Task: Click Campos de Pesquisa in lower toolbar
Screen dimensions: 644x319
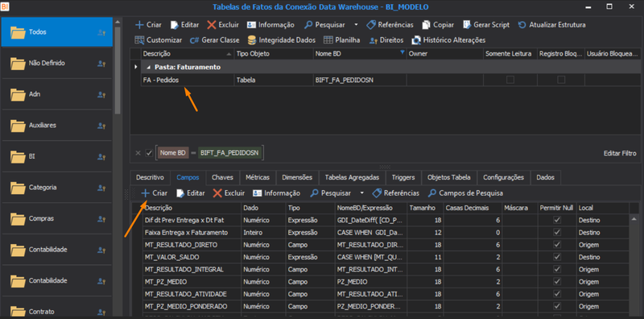Action: (x=465, y=193)
